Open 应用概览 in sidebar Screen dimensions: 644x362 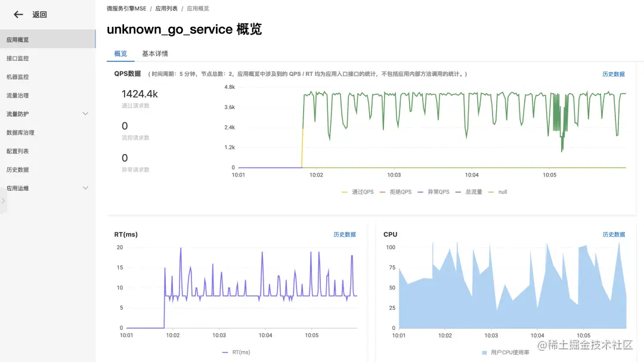pyautogui.click(x=48, y=39)
